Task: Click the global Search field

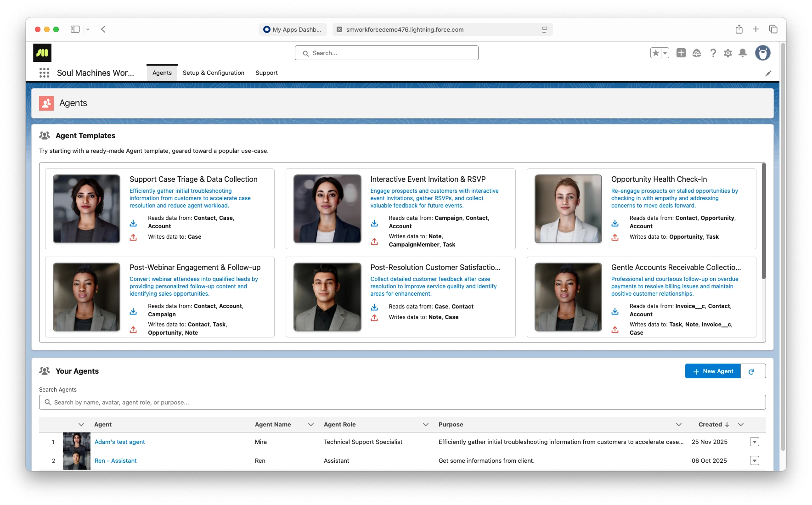Action: 387,53
